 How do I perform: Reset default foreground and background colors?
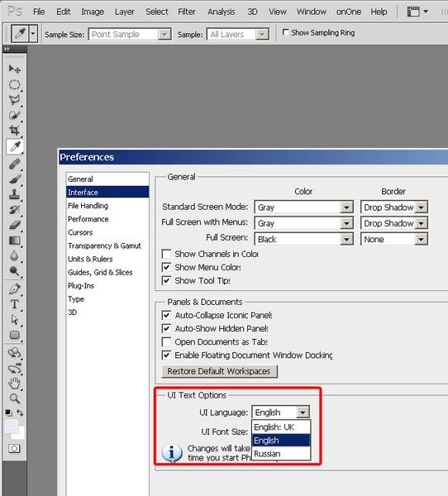pos(8,413)
